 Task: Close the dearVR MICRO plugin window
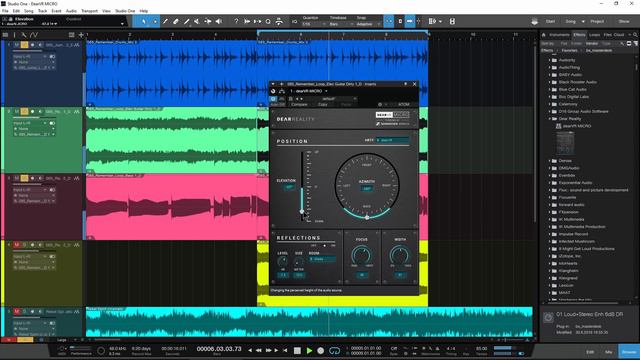[415, 84]
